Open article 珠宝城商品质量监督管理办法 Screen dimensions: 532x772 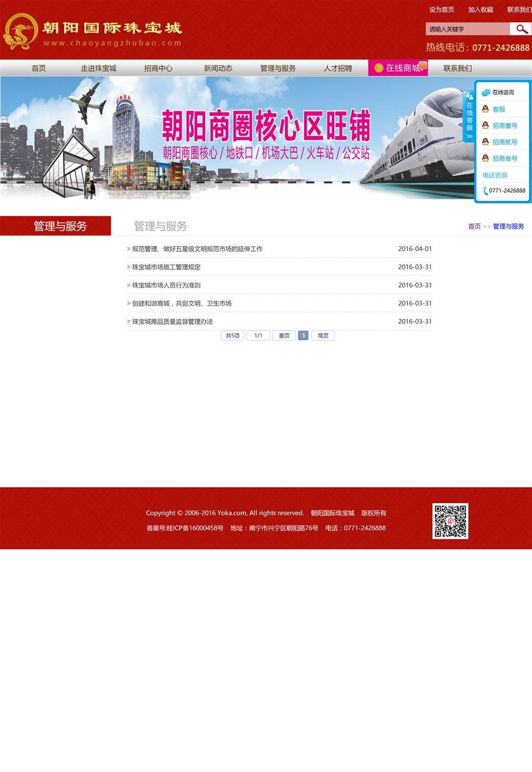click(x=172, y=321)
